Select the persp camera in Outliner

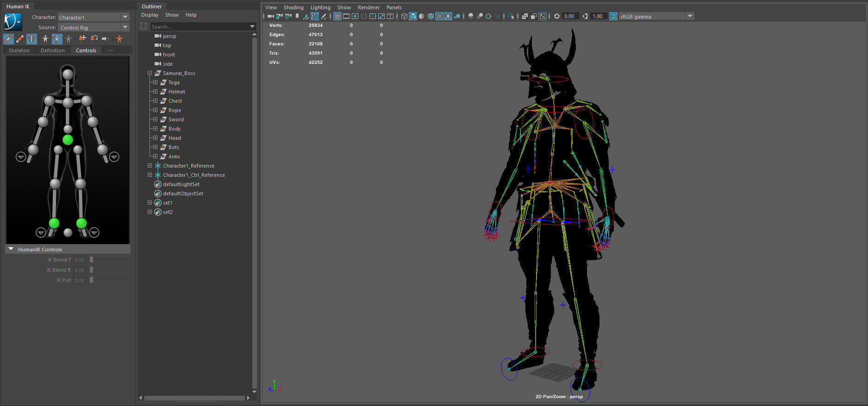(169, 36)
